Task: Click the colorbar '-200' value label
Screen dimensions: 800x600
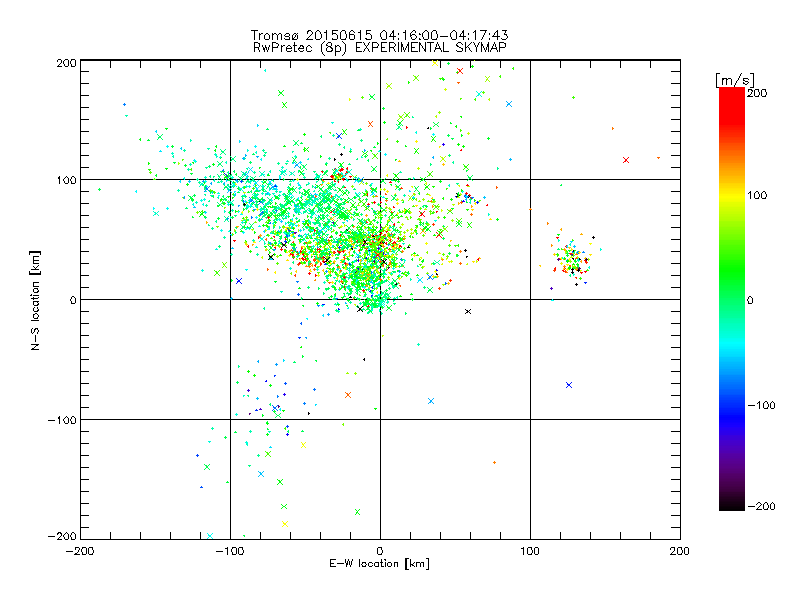Action: pyautogui.click(x=761, y=506)
